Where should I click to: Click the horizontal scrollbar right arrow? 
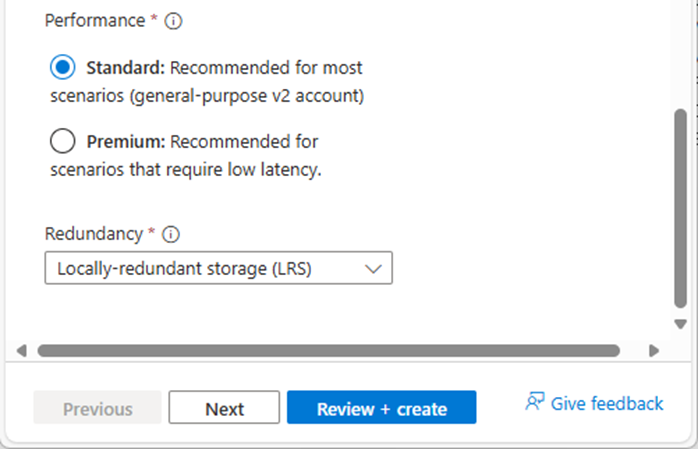pos(654,351)
